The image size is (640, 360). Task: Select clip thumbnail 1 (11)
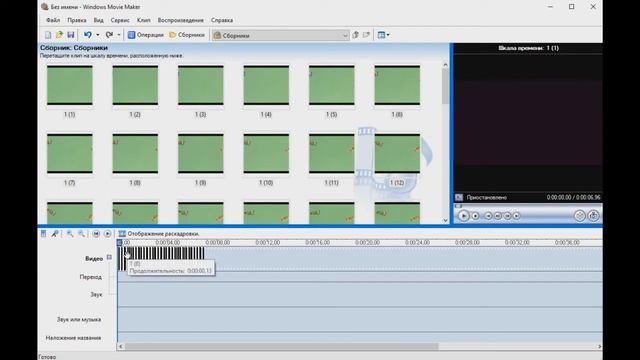pos(331,153)
